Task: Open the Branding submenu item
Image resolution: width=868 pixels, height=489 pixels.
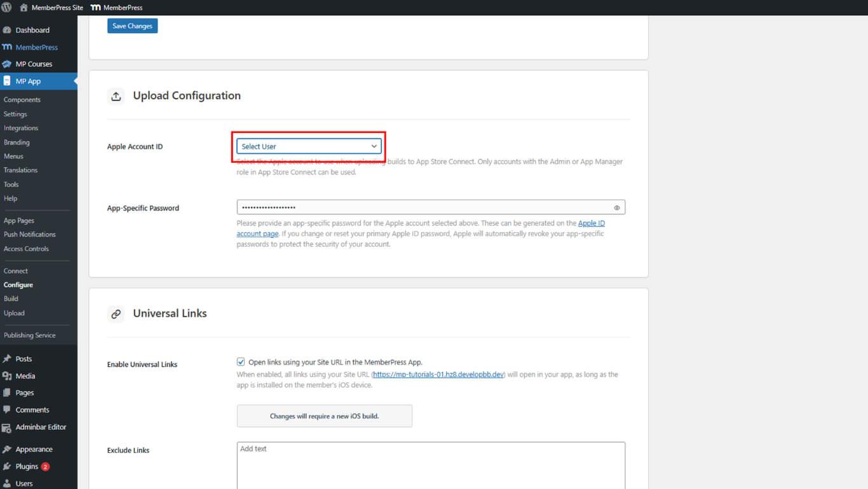Action: pos(17,142)
